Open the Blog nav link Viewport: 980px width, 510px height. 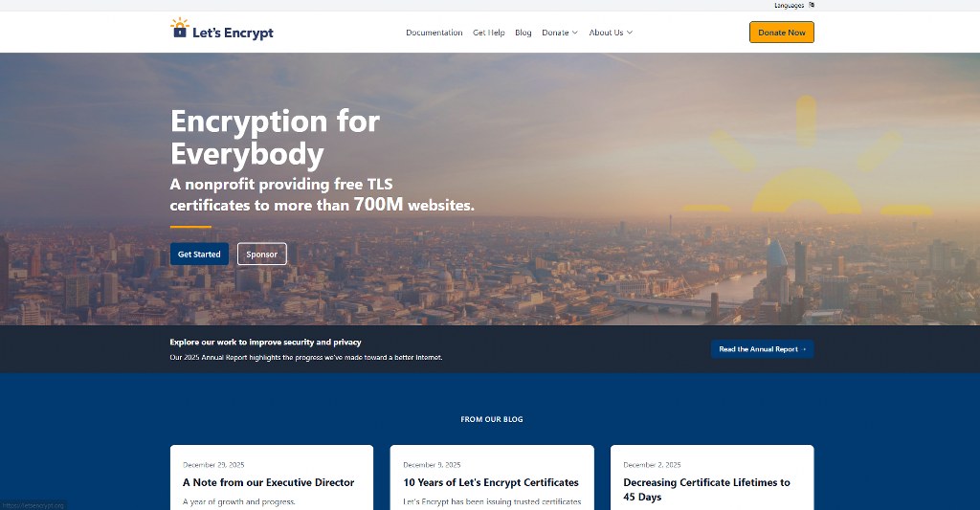coord(523,33)
